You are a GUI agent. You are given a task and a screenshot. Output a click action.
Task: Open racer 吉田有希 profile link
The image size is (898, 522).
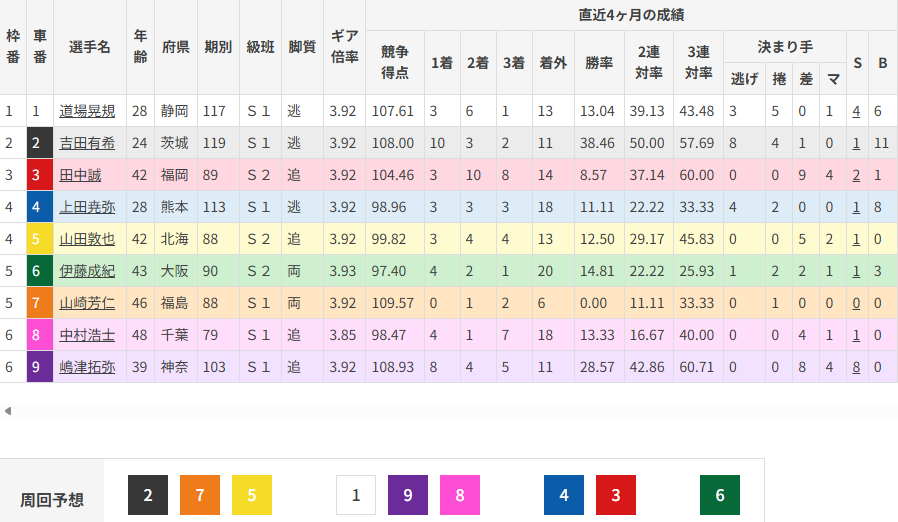tap(87, 143)
